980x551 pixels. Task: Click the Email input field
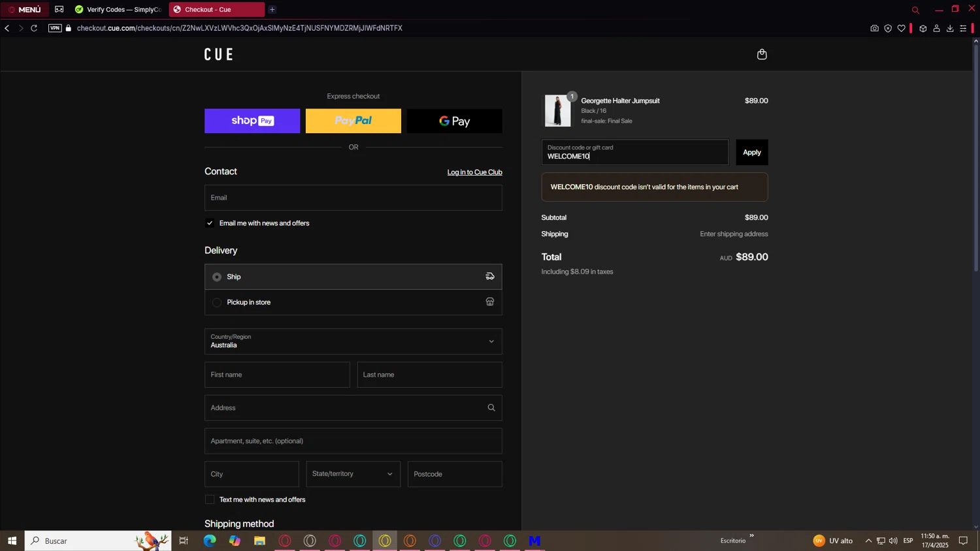pyautogui.click(x=353, y=198)
